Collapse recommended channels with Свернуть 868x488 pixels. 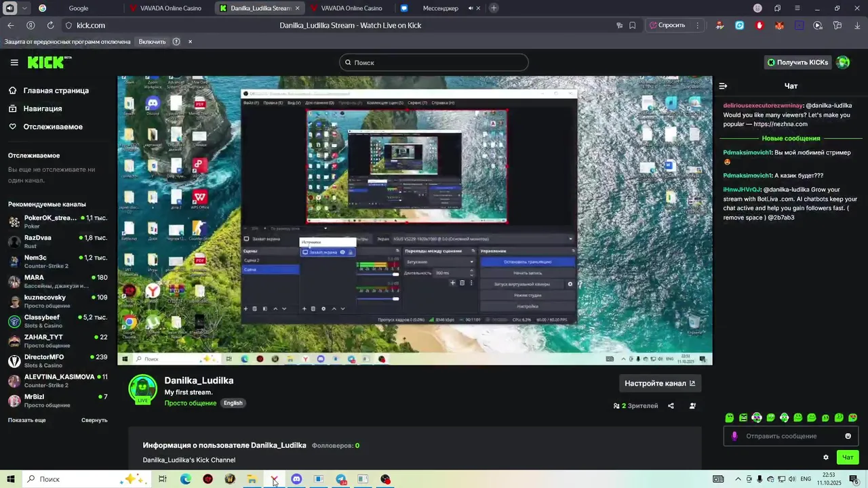pyautogui.click(x=94, y=420)
